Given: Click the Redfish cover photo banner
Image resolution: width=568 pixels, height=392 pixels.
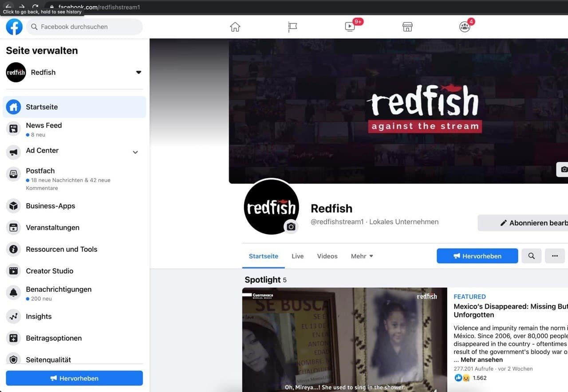Looking at the screenshot, I should coord(398,111).
